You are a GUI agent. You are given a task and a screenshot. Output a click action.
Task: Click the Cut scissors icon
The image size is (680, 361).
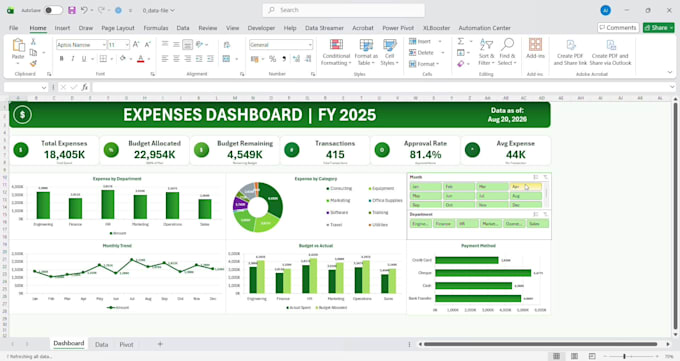click(33, 42)
